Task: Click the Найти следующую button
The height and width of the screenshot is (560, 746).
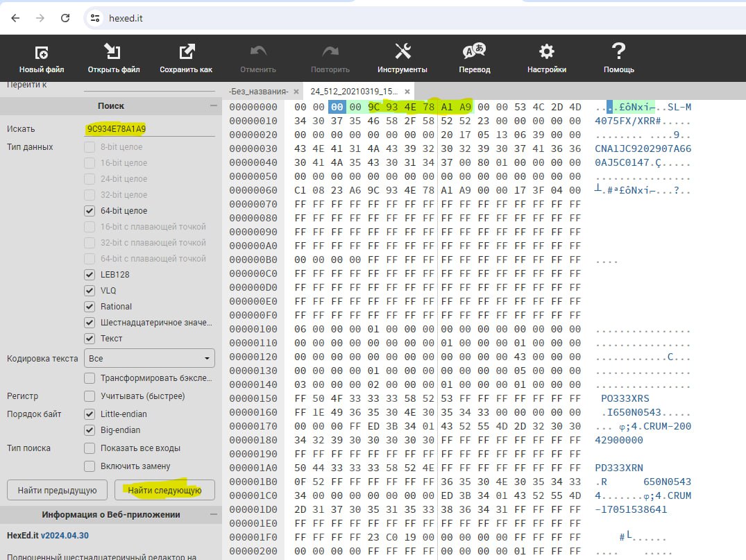Action: [164, 491]
